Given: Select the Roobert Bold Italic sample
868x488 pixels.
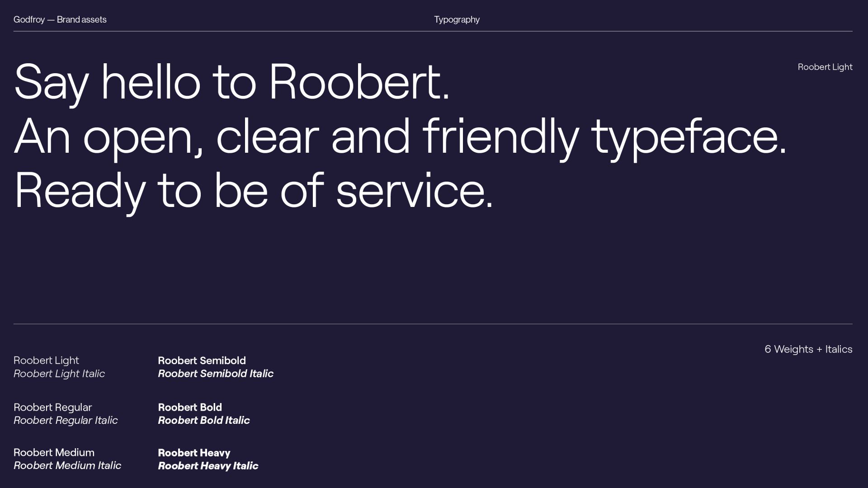Looking at the screenshot, I should 204,421.
